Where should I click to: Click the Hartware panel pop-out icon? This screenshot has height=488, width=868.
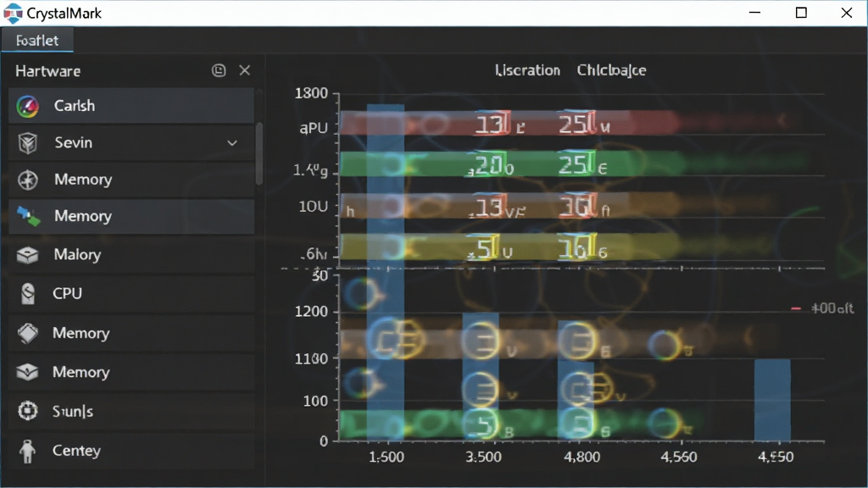[219, 70]
